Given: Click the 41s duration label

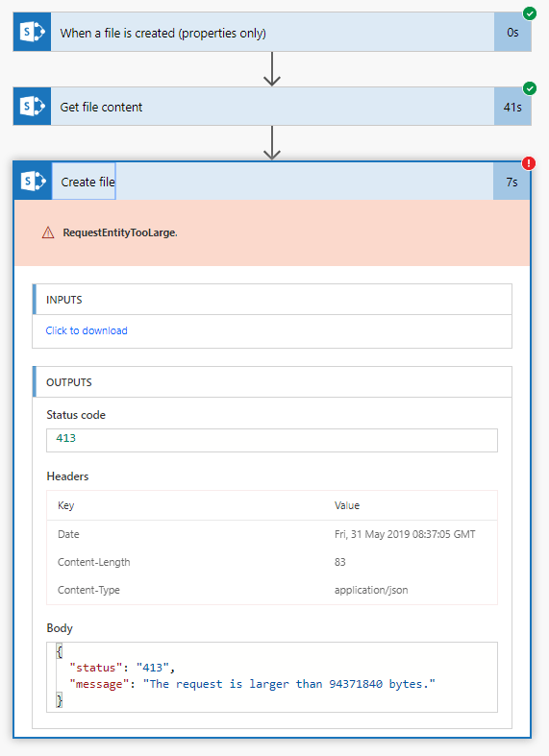Looking at the screenshot, I should [x=512, y=107].
